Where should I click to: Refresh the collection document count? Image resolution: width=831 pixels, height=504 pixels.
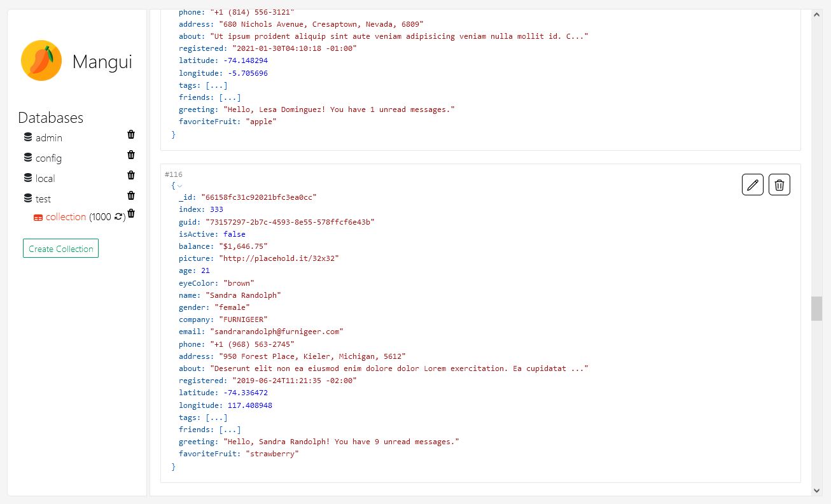point(118,217)
